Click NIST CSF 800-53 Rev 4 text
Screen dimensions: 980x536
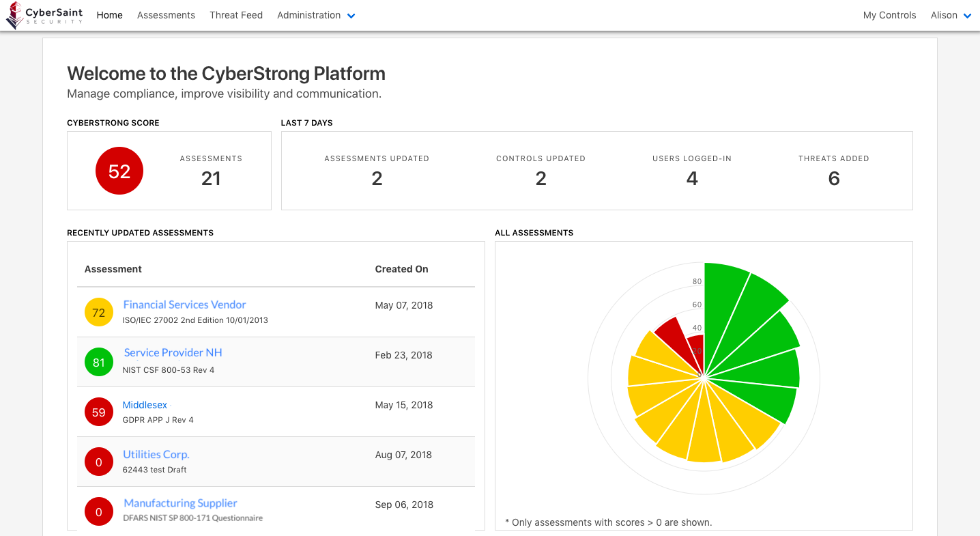point(169,370)
